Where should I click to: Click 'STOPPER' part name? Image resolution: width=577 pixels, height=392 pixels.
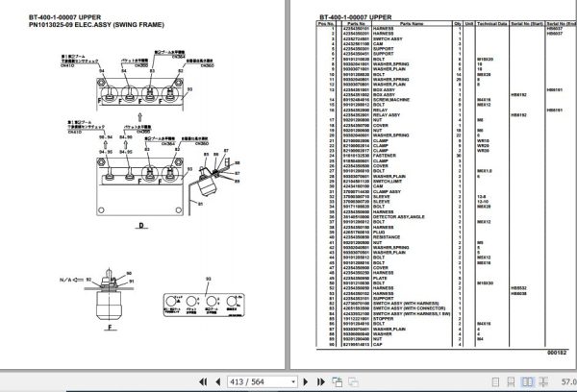pos(384,319)
